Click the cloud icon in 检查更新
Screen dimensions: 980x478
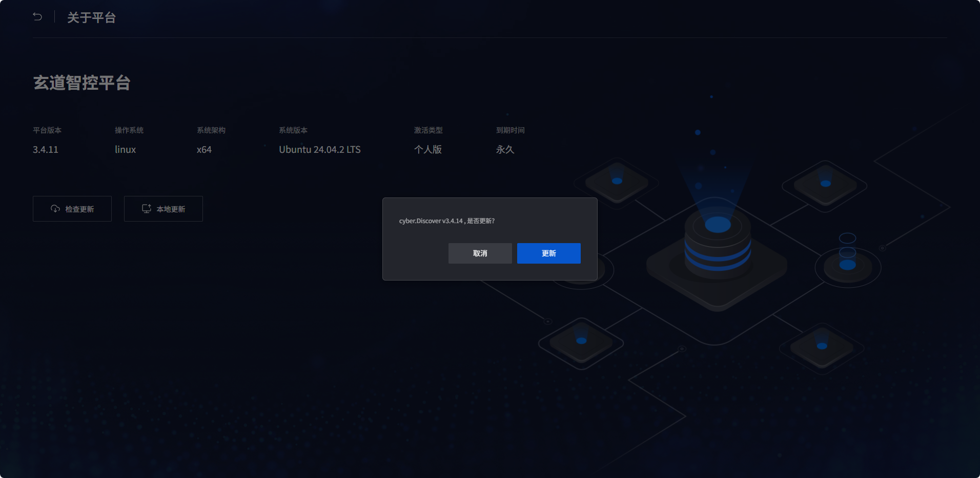point(55,209)
